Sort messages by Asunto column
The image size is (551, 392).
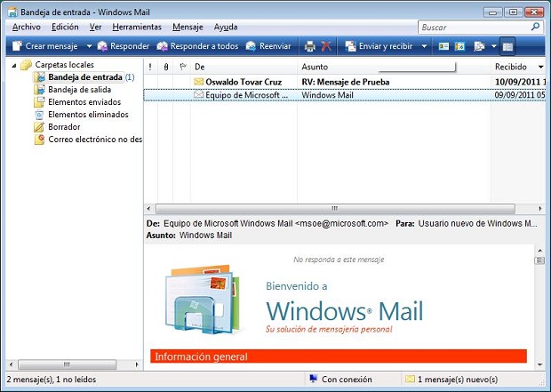coord(394,67)
